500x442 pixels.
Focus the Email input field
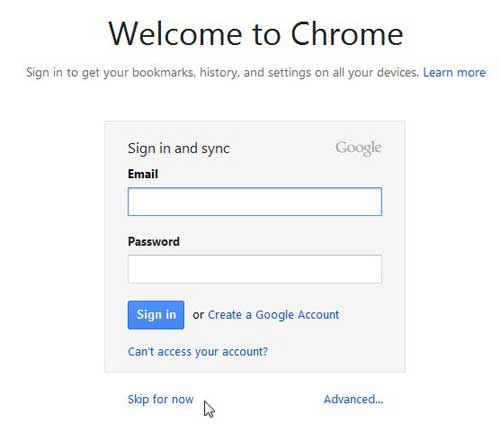(255, 201)
